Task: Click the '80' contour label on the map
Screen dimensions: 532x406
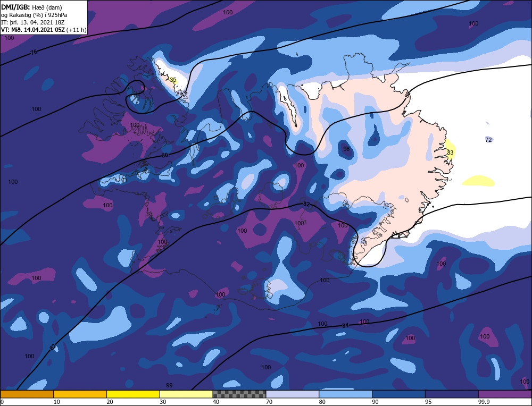Action: point(165,155)
